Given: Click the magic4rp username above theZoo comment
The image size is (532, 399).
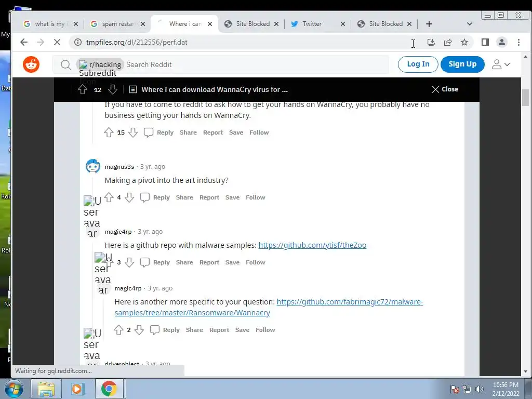Looking at the screenshot, I should pos(118,232).
